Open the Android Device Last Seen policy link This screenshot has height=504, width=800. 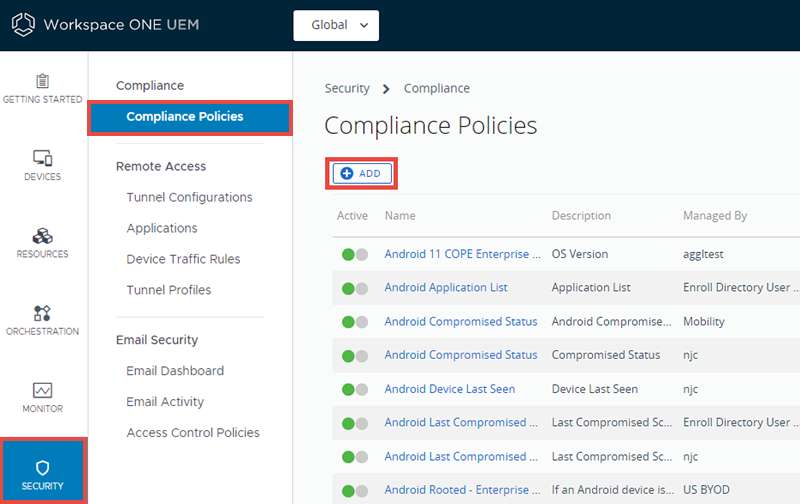449,389
